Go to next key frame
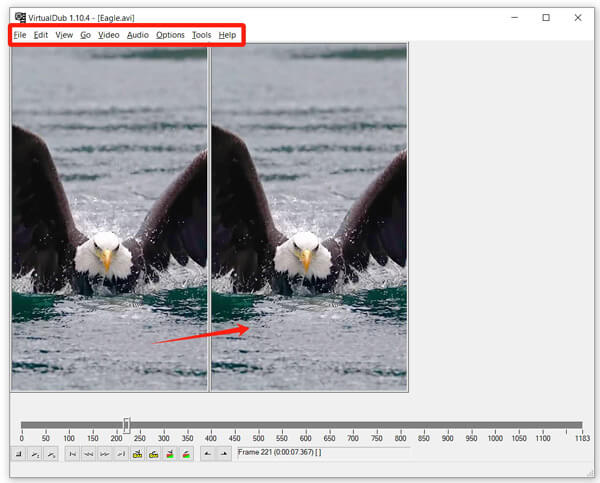 click(154, 454)
